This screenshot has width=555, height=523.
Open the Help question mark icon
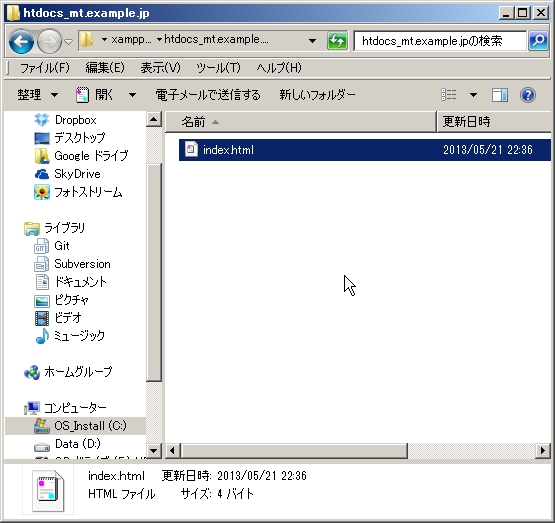(527, 95)
